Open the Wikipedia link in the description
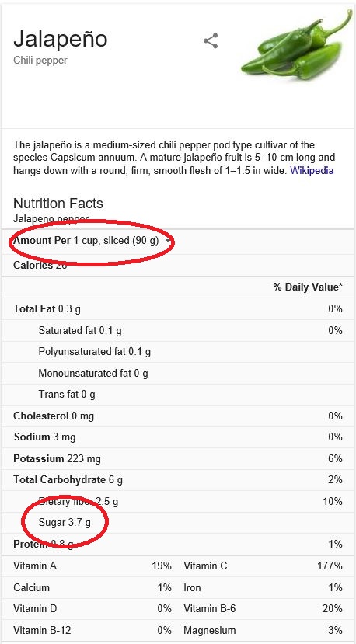Viewport: 356px width, 644px height. (312, 170)
